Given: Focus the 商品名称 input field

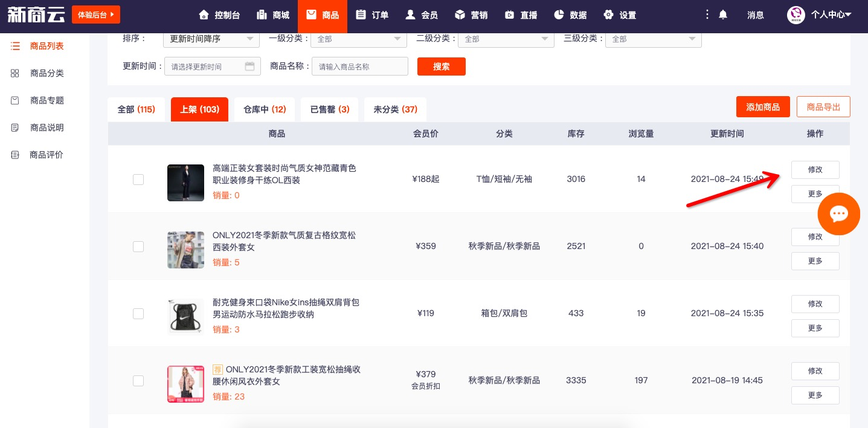Looking at the screenshot, I should tap(360, 66).
